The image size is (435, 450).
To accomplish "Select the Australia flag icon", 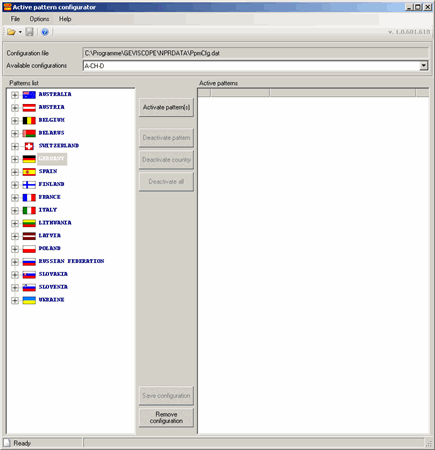I will point(29,95).
